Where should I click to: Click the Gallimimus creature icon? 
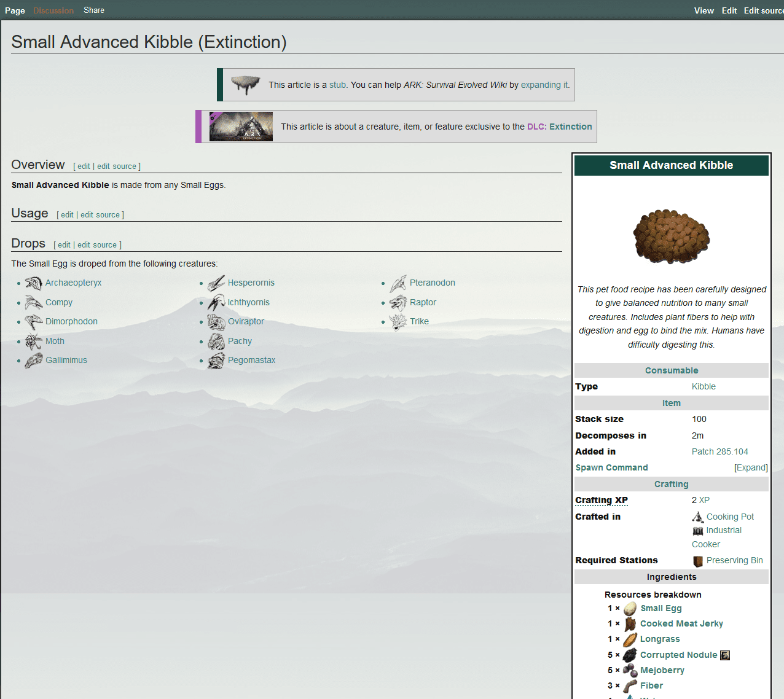point(33,360)
